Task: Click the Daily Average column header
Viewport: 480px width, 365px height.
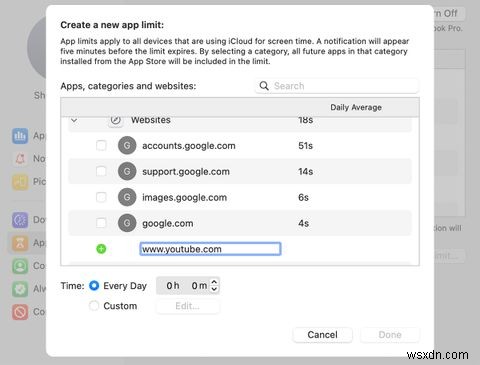Action: 356,107
